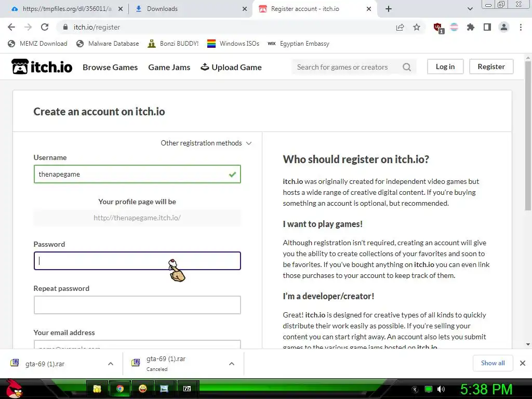The image size is (532, 399).
Task: Click the volume speaker tray icon
Action: 441,389
